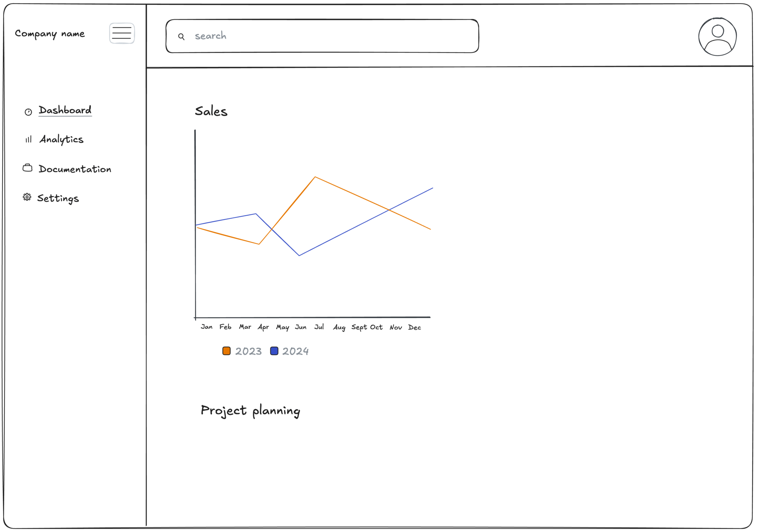This screenshot has width=757, height=532.
Task: Click the Company name logo text
Action: [50, 34]
